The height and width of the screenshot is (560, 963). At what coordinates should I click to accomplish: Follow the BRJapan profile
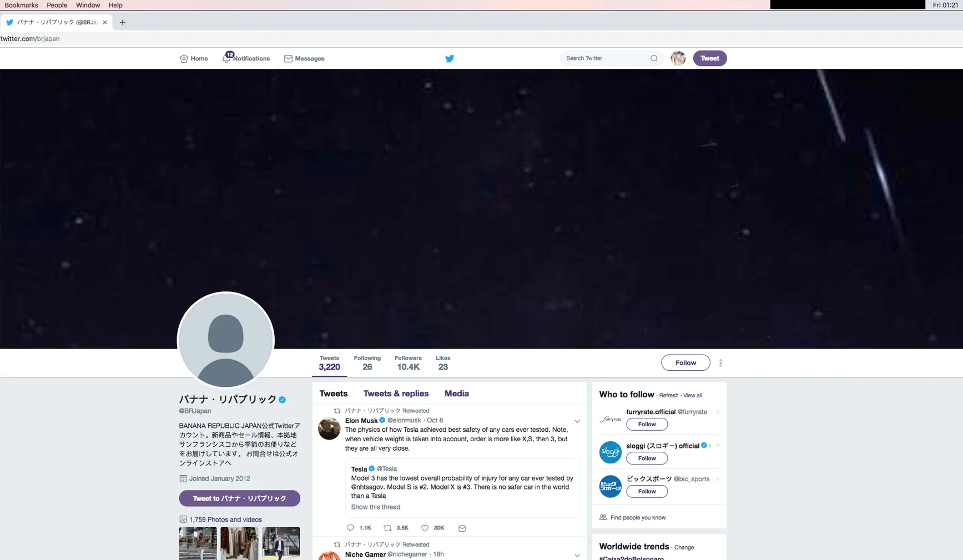[685, 363]
